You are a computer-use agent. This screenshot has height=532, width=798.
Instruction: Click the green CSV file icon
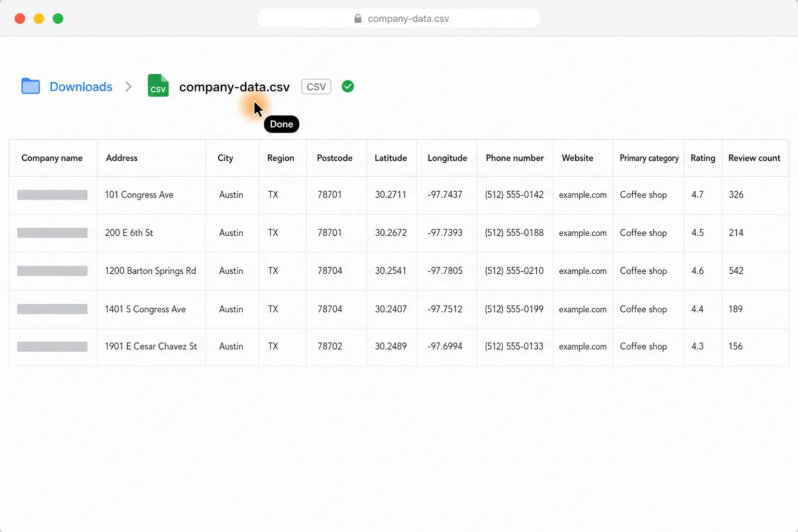[158, 86]
